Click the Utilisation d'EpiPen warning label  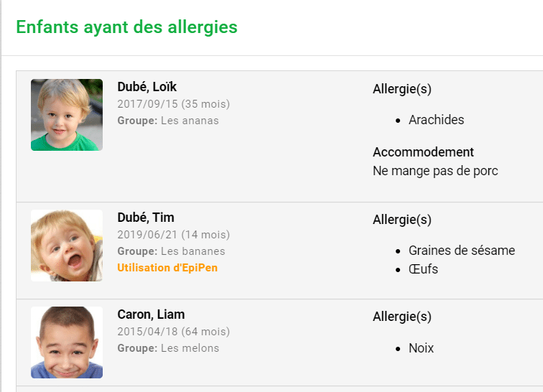point(167,268)
